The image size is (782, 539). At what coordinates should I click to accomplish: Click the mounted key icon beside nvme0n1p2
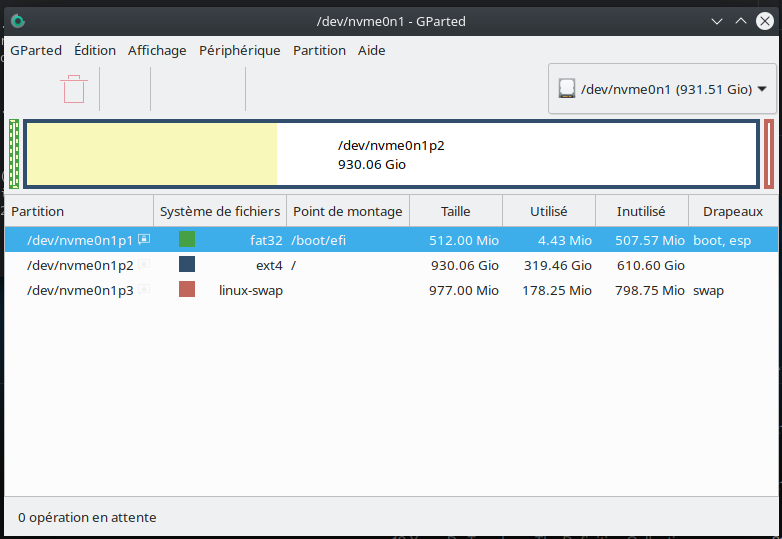144,265
